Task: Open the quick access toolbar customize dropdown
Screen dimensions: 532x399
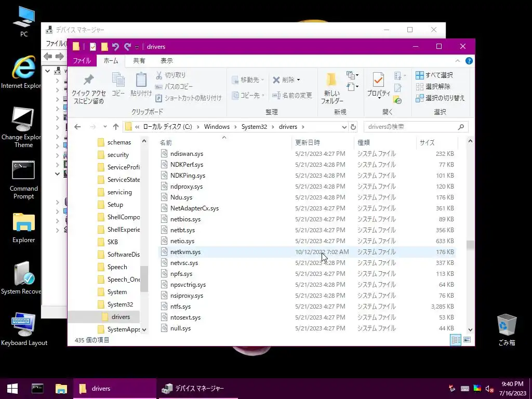Action: pyautogui.click(x=137, y=47)
